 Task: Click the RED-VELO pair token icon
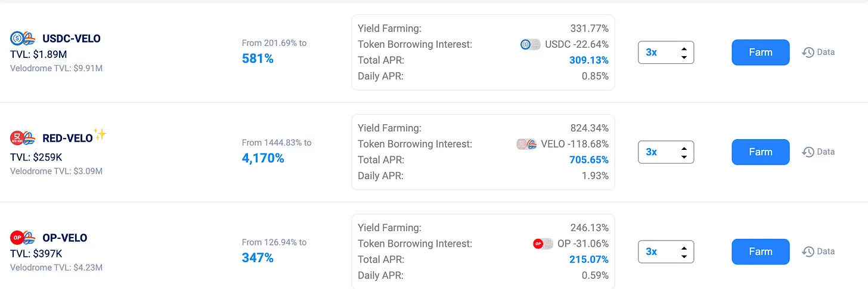[24, 138]
